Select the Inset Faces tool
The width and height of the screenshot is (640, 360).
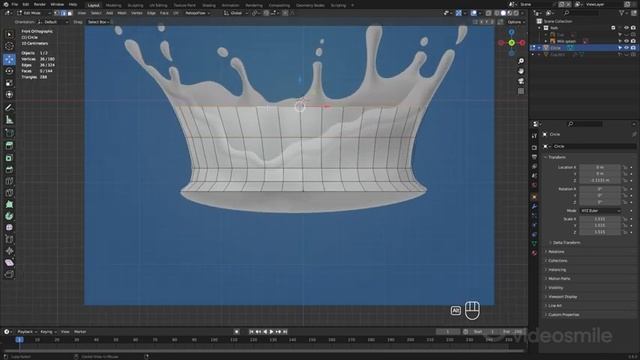point(9,158)
